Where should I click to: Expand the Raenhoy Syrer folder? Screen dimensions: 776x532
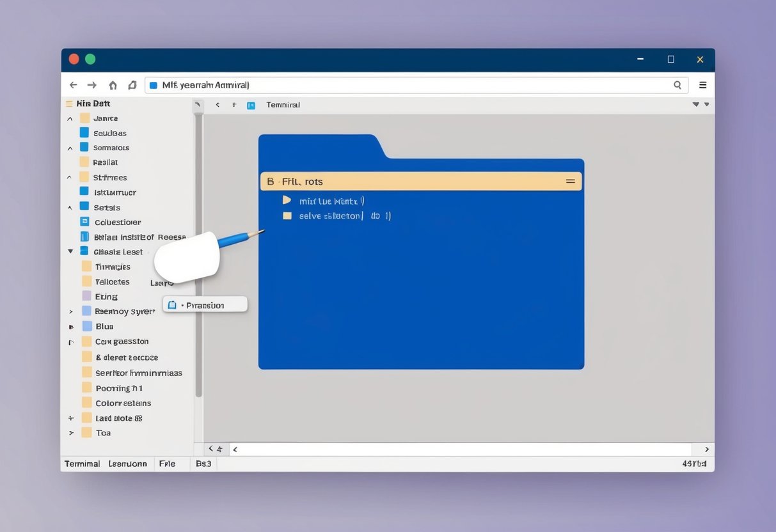[71, 312]
